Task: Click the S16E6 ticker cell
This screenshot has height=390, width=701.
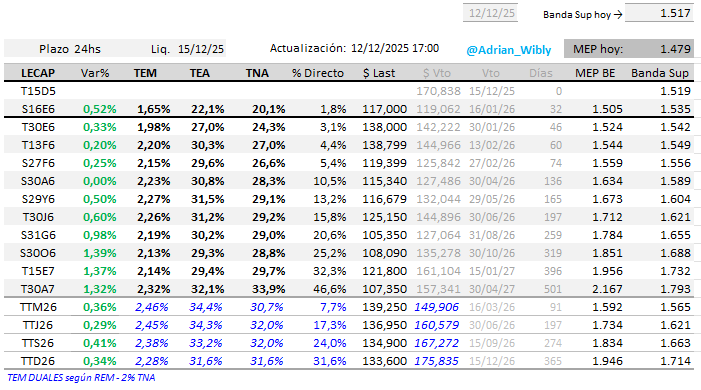Action: (x=38, y=109)
